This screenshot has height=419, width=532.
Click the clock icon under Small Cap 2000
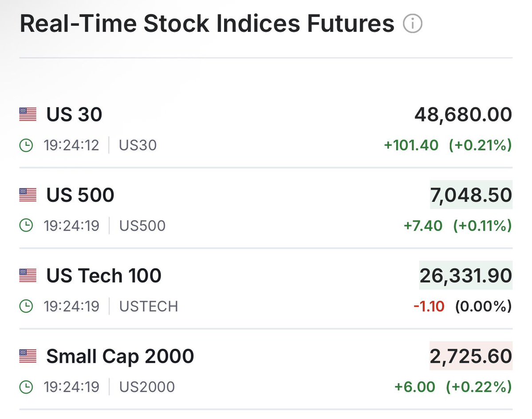(x=26, y=387)
